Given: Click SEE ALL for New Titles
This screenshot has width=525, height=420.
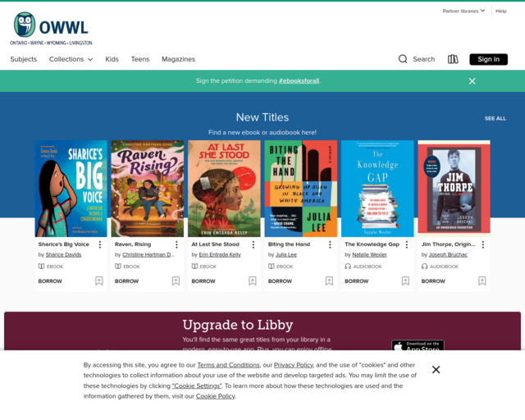Looking at the screenshot, I should (x=495, y=119).
